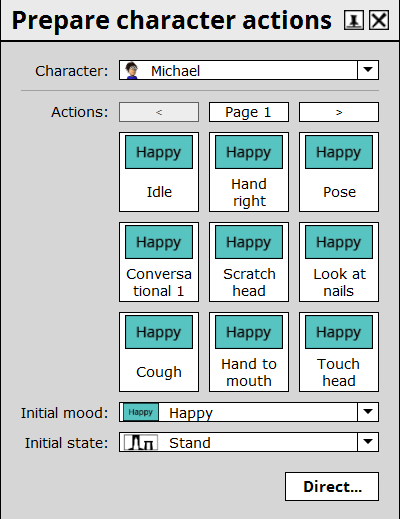Click the Happy mood swatch in Initial mood
Viewport: 400px width, 519px height.
[x=141, y=412]
